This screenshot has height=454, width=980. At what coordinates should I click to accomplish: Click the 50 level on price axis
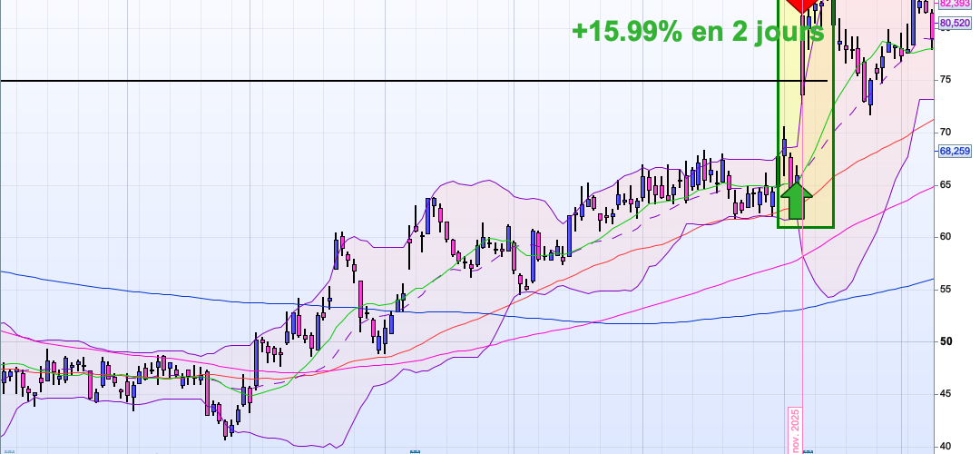point(945,341)
